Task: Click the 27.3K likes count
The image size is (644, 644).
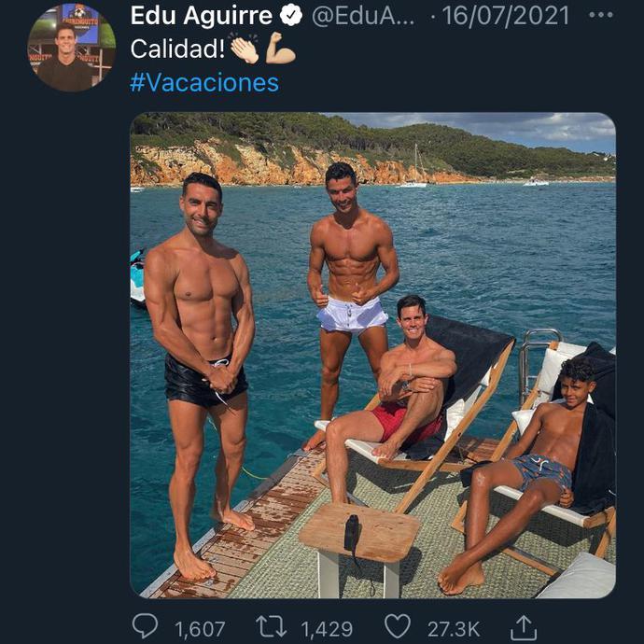Action: click(x=454, y=630)
